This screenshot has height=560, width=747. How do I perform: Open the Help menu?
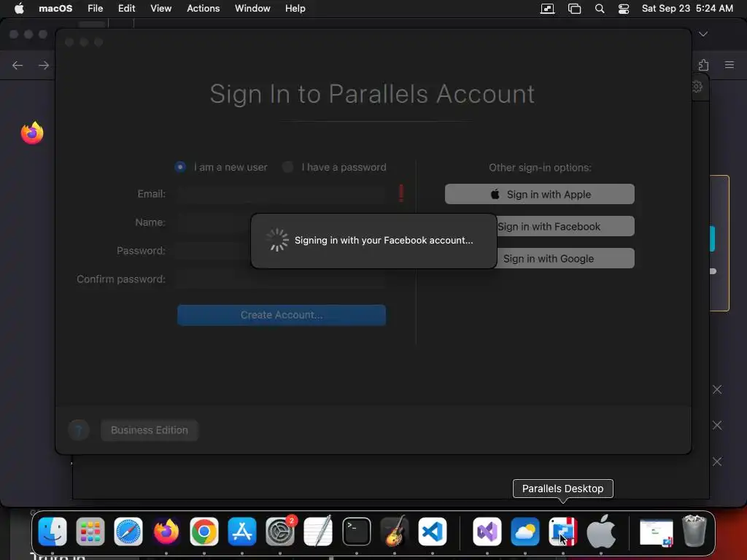[x=295, y=9]
